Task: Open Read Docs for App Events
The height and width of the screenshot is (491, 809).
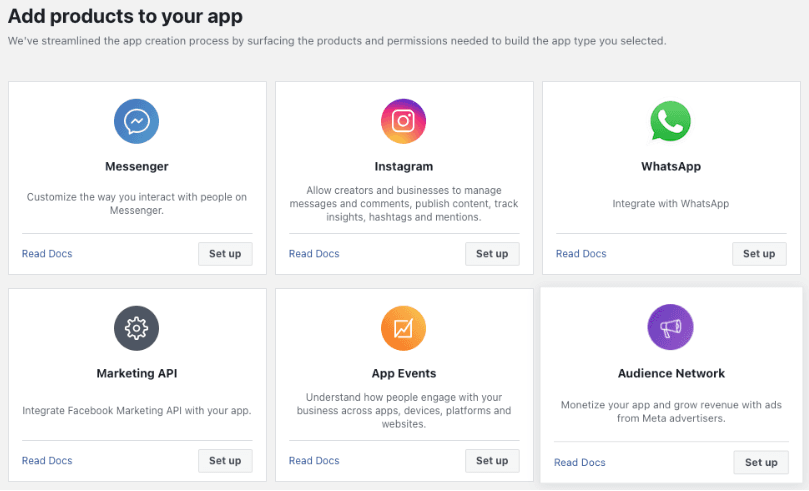Action: click(x=314, y=461)
